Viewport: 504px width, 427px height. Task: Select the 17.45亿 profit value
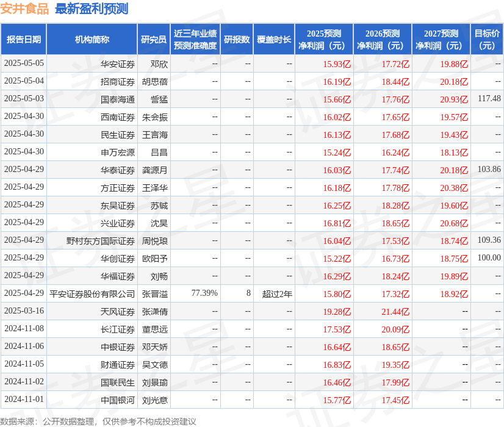[x=395, y=400]
